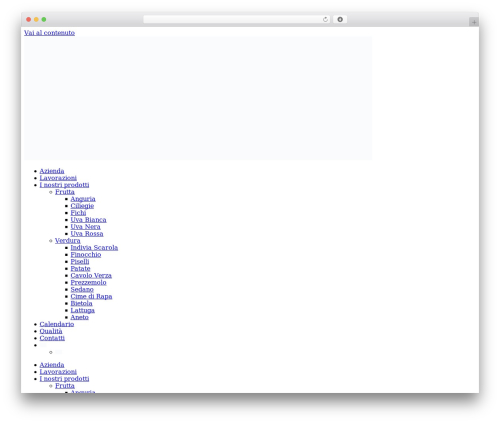Open the Prezzemolo product link
Image resolution: width=500 pixels, height=423 pixels.
[x=88, y=283]
